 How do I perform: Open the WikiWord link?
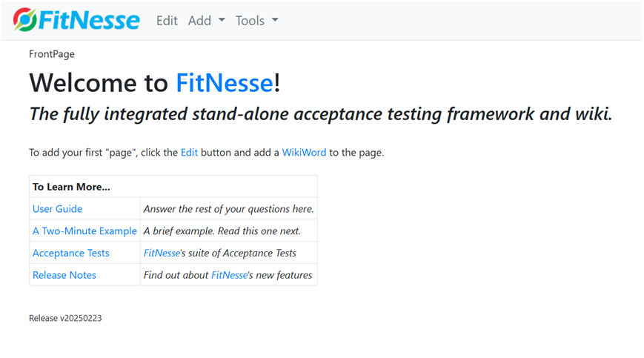(x=304, y=153)
